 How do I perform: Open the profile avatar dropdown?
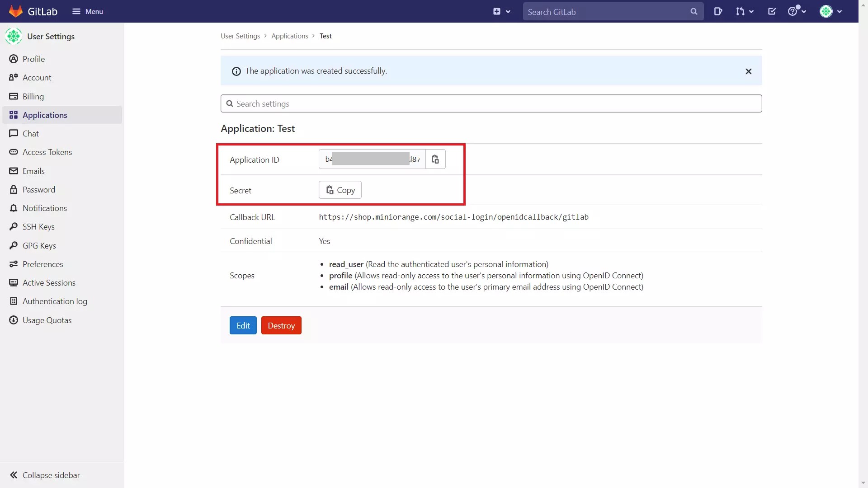[830, 11]
